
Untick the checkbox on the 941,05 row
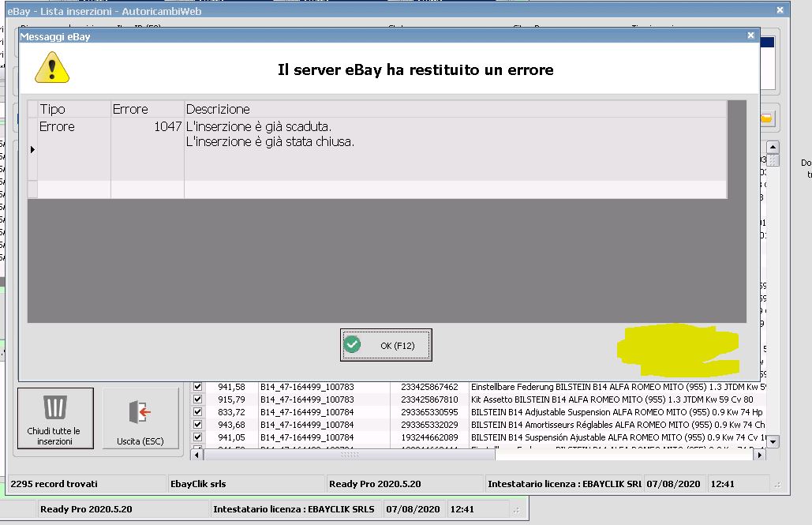point(197,437)
